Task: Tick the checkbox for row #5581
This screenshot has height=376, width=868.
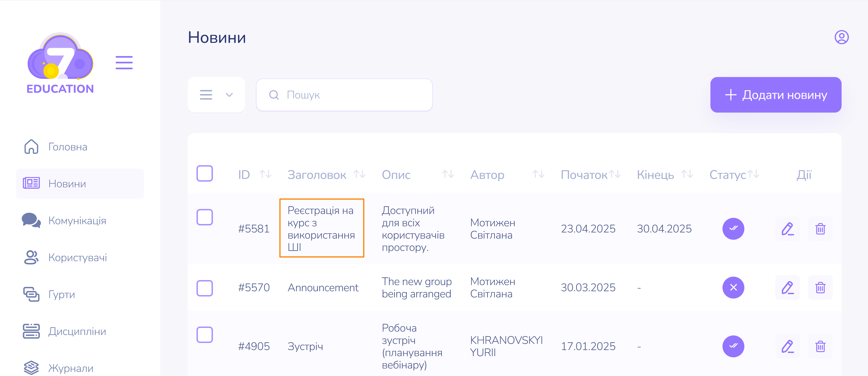Action: point(204,217)
